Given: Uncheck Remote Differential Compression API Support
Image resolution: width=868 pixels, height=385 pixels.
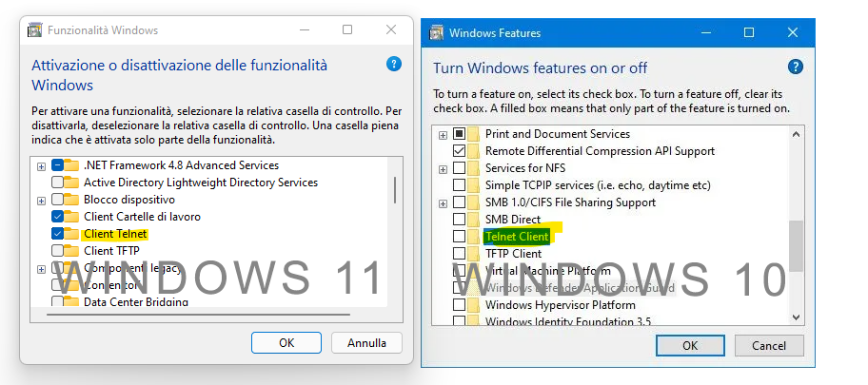Looking at the screenshot, I should click(460, 151).
